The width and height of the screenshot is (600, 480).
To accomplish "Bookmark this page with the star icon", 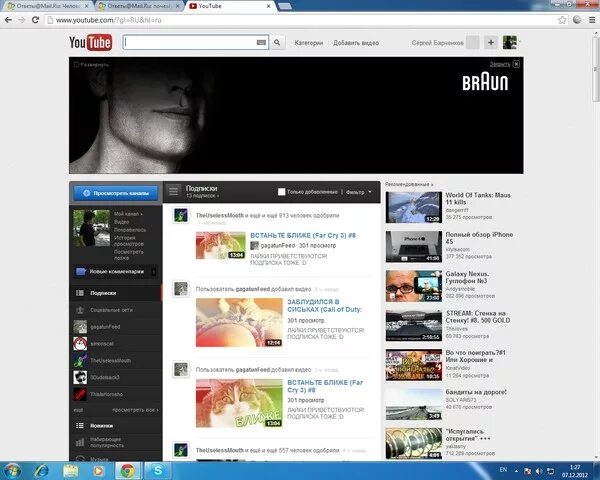I will tap(562, 20).
